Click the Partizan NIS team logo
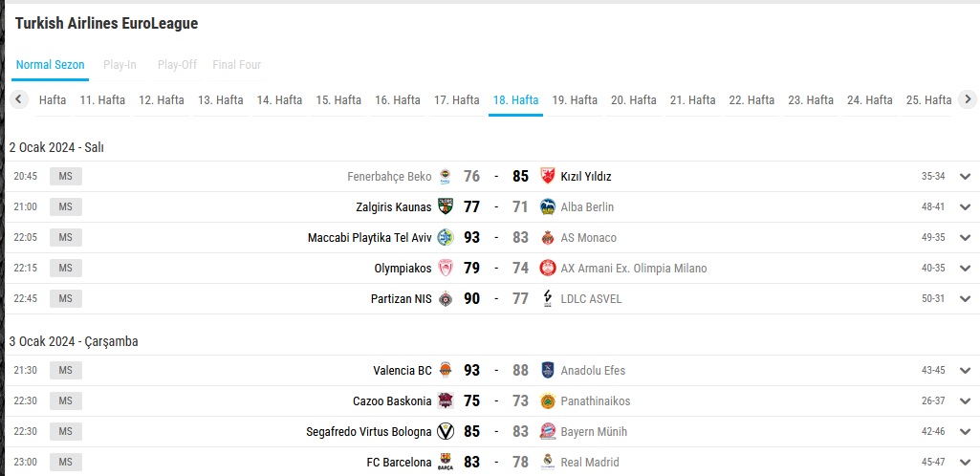 tap(446, 299)
